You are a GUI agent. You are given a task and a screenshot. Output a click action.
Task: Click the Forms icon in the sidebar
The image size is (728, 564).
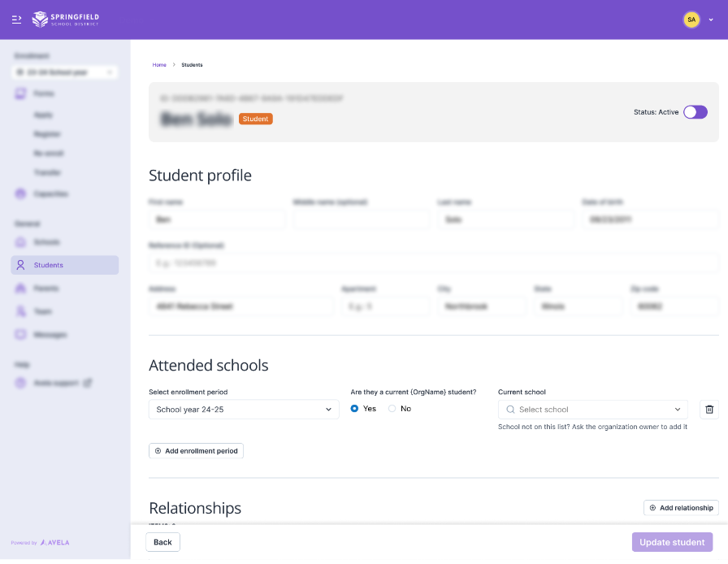tap(20, 94)
